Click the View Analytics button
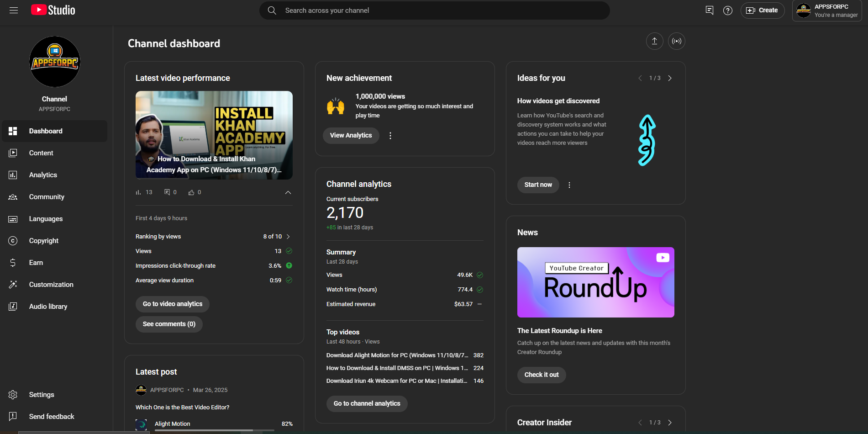This screenshot has height=434, width=868. pos(351,136)
